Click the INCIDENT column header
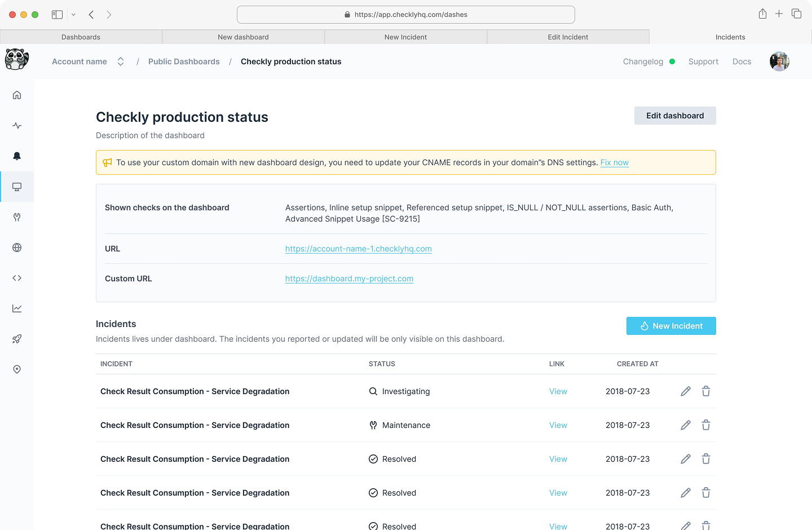The width and height of the screenshot is (812, 530). coord(116,364)
